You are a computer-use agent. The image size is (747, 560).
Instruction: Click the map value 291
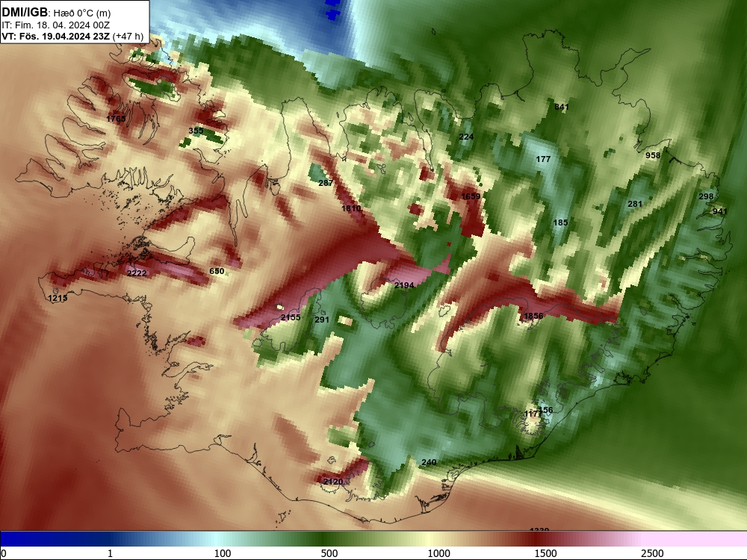pos(322,320)
